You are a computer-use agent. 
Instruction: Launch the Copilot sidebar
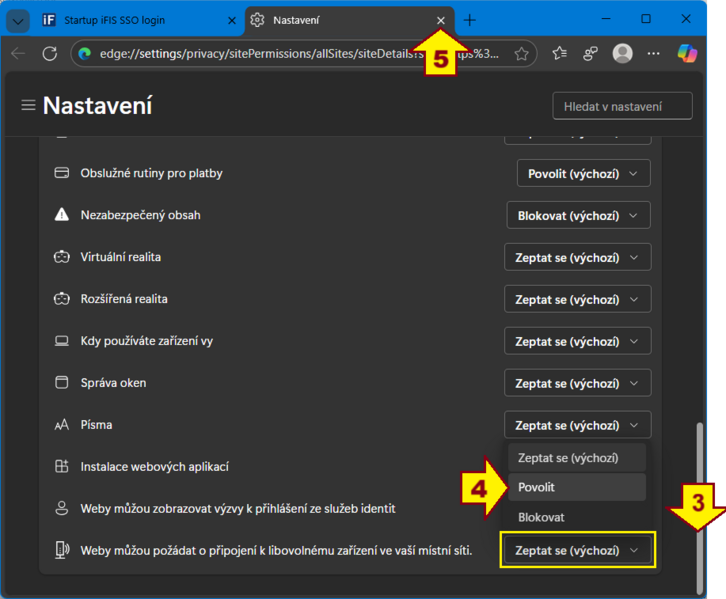tap(687, 54)
